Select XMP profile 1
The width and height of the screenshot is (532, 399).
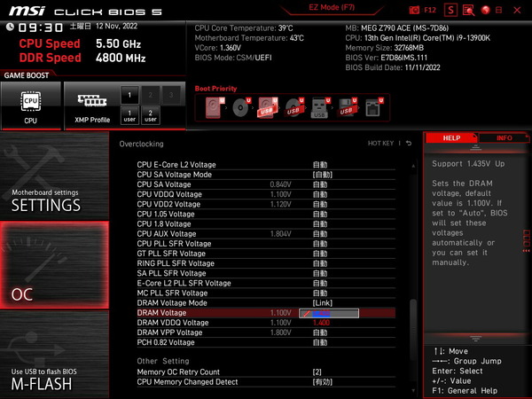pyautogui.click(x=129, y=95)
